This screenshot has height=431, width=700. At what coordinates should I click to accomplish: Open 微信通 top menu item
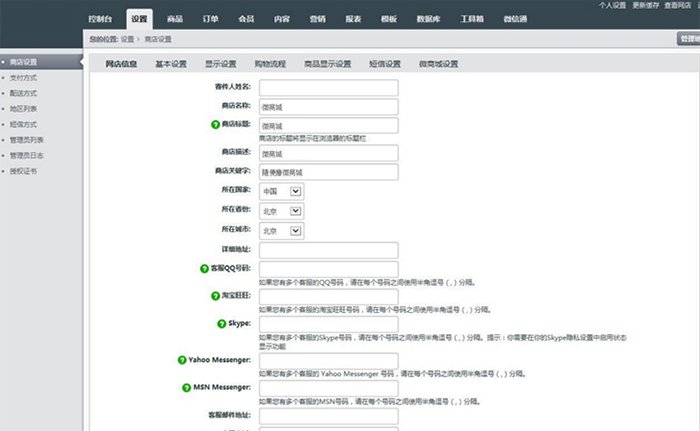515,19
